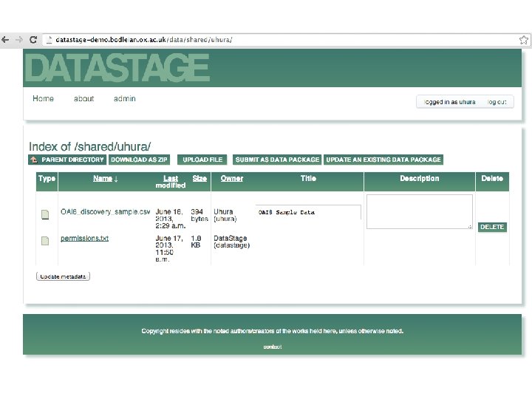
Task: Click the browser forward arrow
Action: click(19, 40)
